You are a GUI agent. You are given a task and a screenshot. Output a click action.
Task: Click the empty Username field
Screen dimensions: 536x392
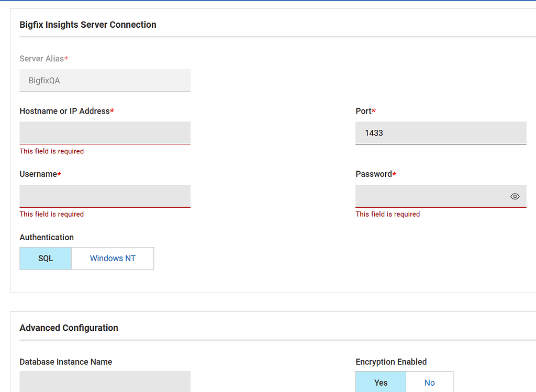[105, 196]
